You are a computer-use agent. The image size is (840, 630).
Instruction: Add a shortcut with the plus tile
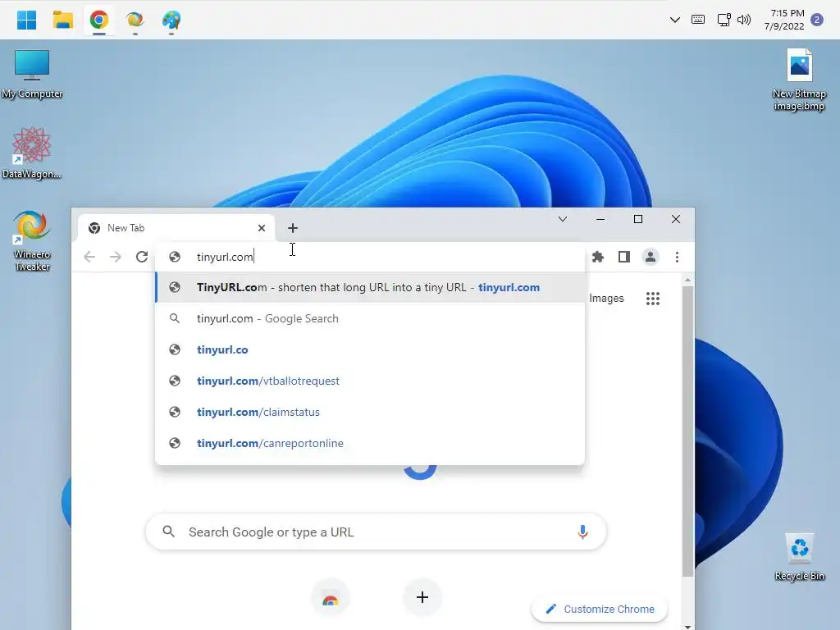(422, 597)
